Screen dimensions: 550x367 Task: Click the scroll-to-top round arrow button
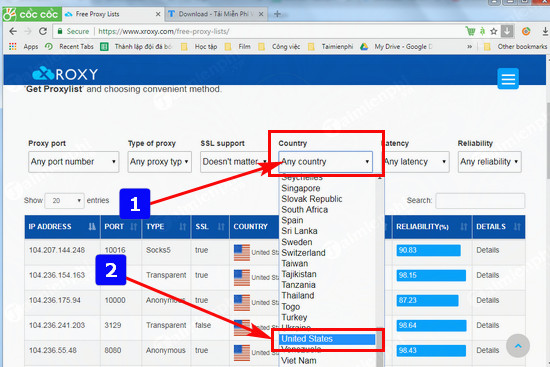[518, 346]
